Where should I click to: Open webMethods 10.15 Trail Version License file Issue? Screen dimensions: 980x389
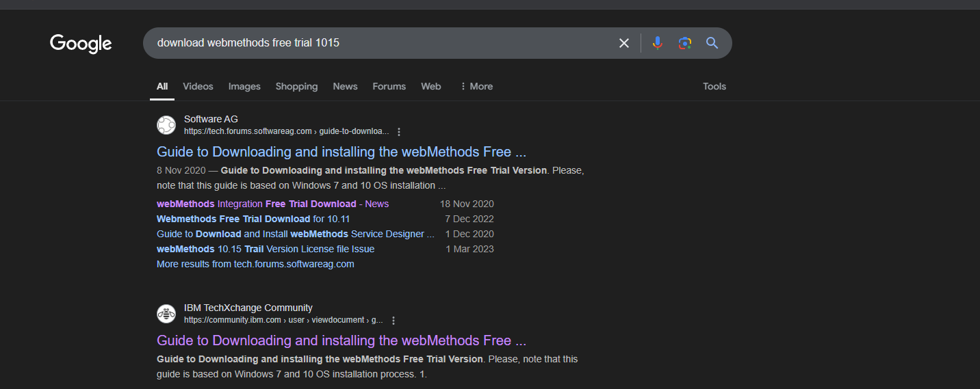266,249
